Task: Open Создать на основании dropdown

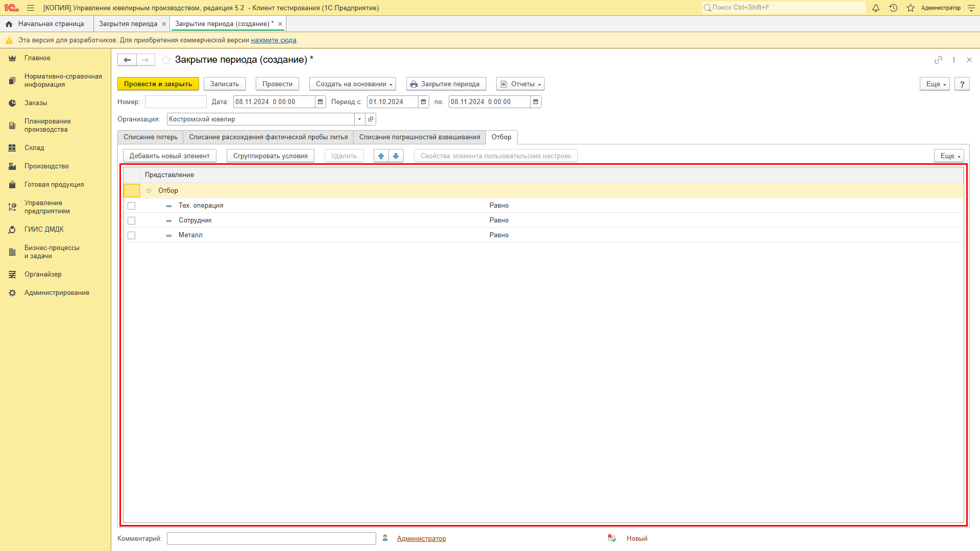Action: [353, 84]
